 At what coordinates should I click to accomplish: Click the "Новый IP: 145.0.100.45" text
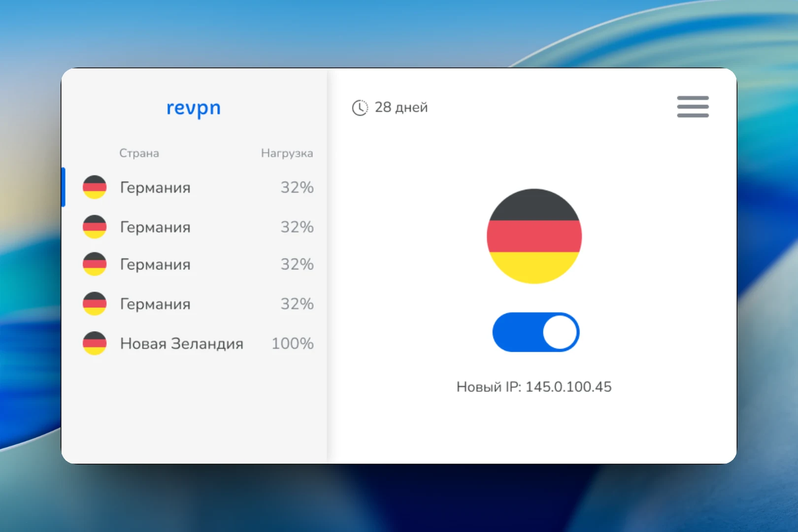pos(534,387)
